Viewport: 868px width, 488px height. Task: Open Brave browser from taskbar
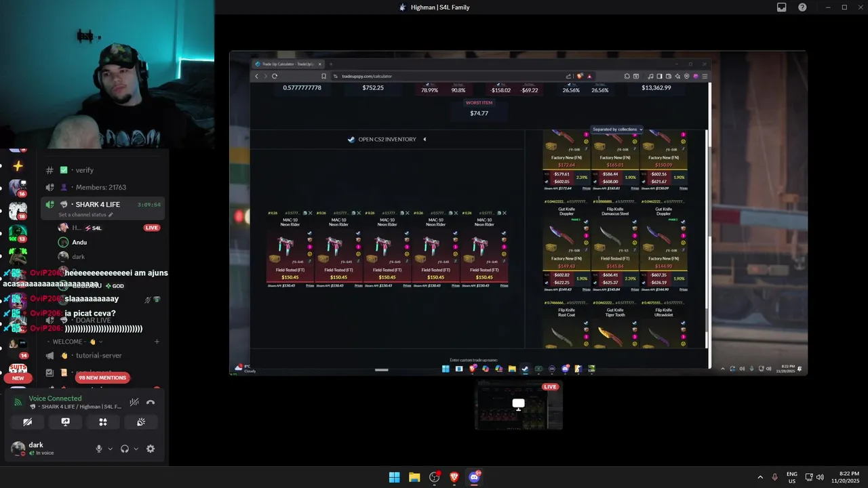(x=454, y=477)
